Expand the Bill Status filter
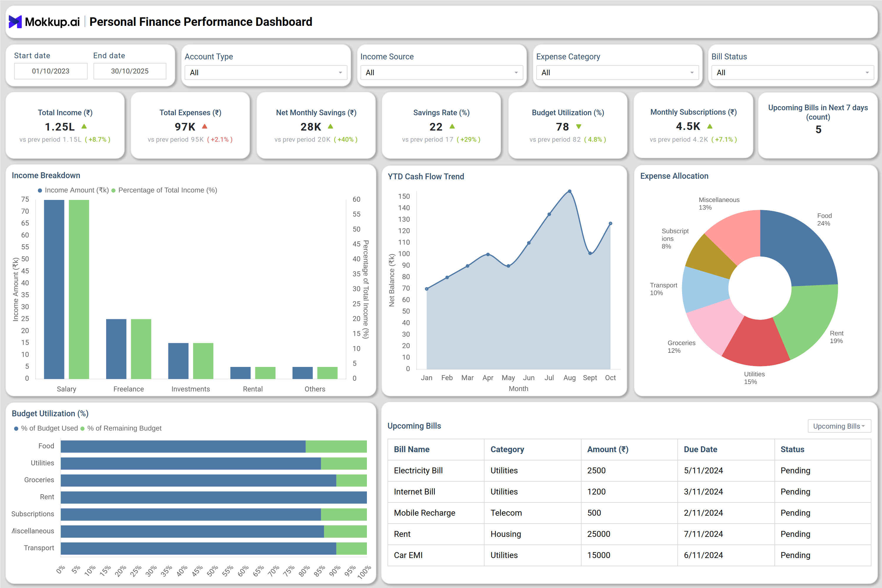This screenshot has width=882, height=588. [793, 72]
